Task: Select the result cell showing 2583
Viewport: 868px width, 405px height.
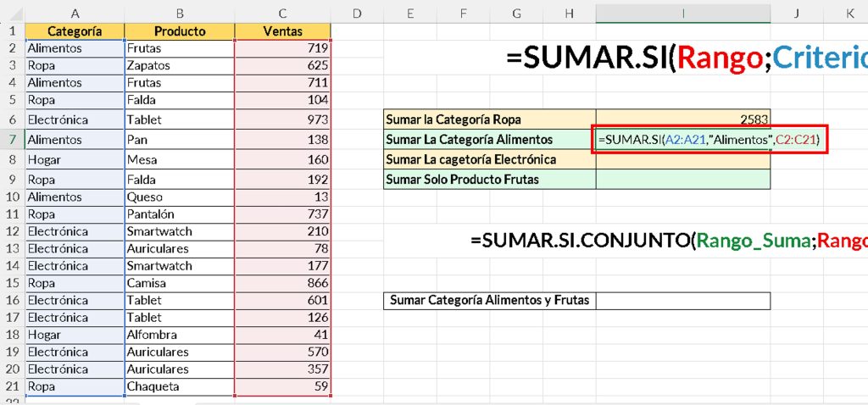Action: tap(683, 119)
